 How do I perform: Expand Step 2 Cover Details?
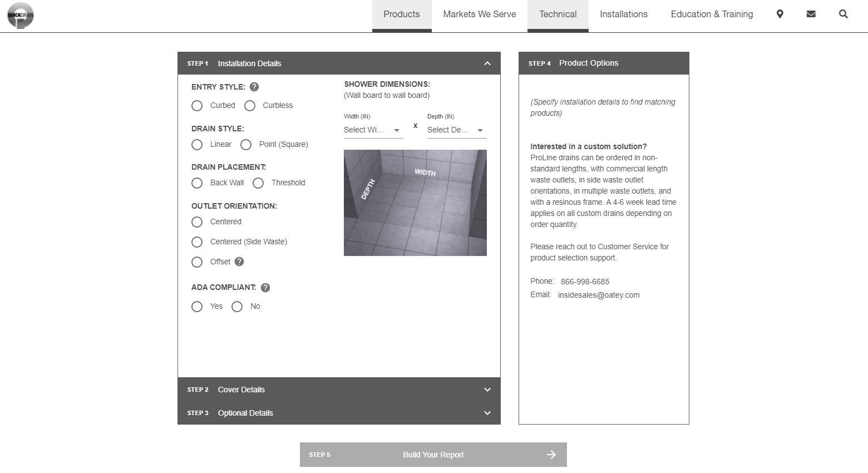pos(339,390)
